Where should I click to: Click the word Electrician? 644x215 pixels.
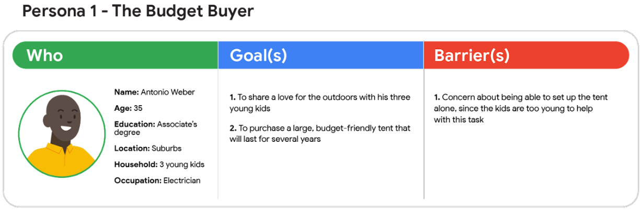click(x=182, y=180)
